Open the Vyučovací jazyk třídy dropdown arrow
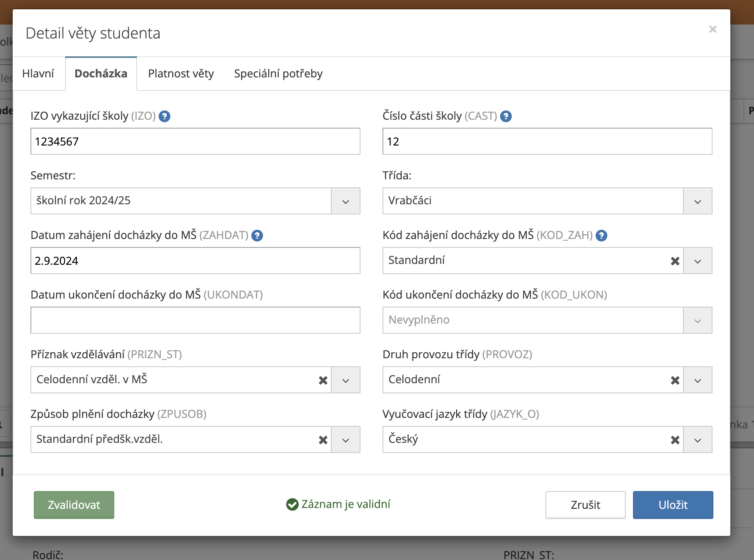This screenshot has height=560, width=754. click(697, 439)
